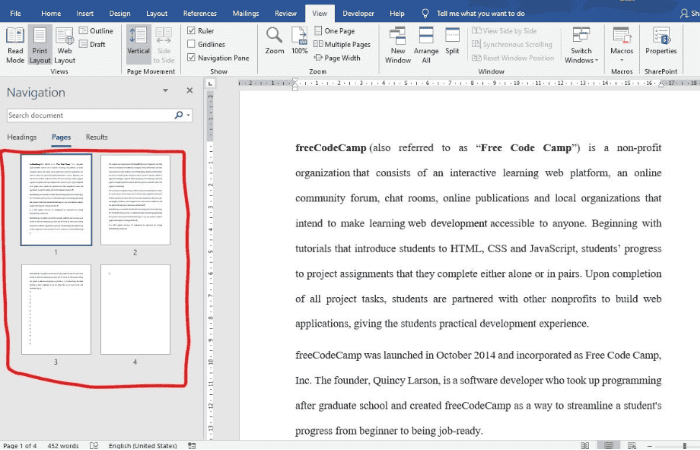Select the Pages tab in Navigation

click(x=61, y=137)
